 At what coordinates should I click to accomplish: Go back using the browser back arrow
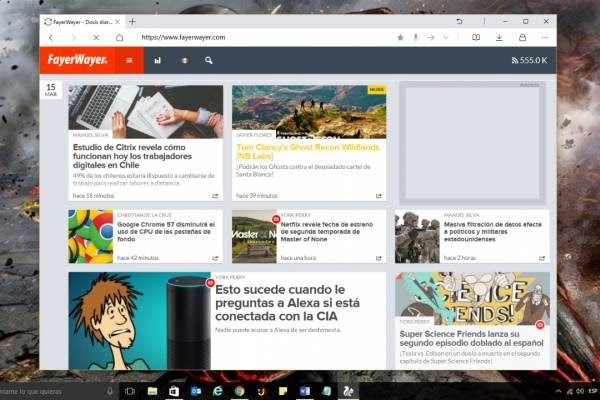pyautogui.click(x=51, y=38)
